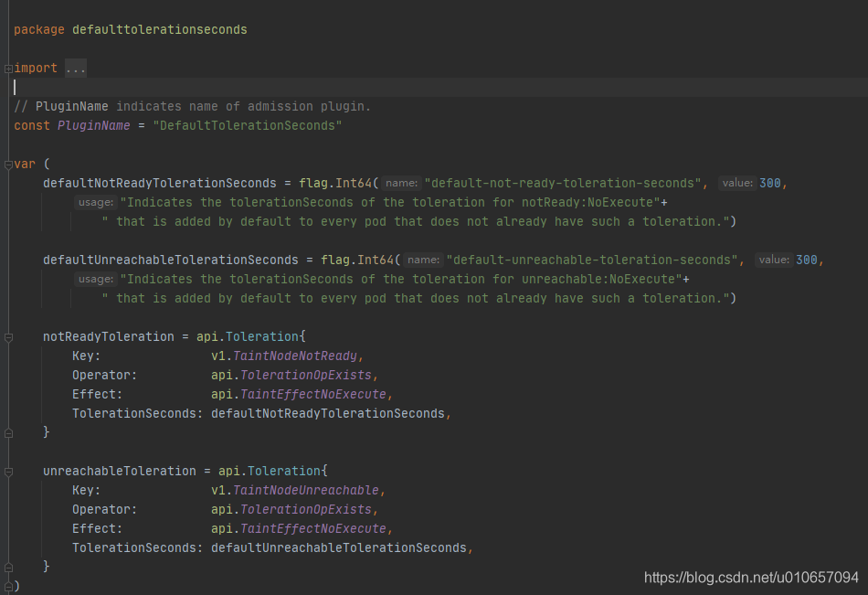The height and width of the screenshot is (595, 868).
Task: Click value: hint in unreachable flag call
Action: click(774, 260)
